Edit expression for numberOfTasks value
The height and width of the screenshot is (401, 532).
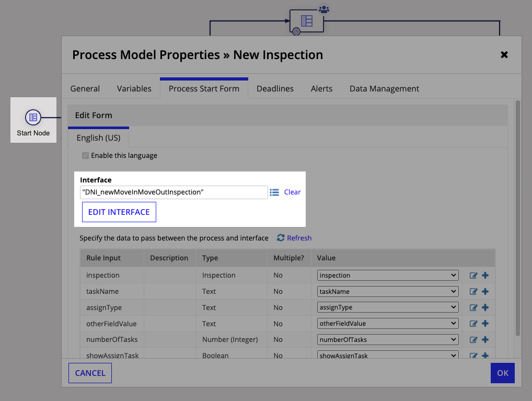[x=473, y=339]
